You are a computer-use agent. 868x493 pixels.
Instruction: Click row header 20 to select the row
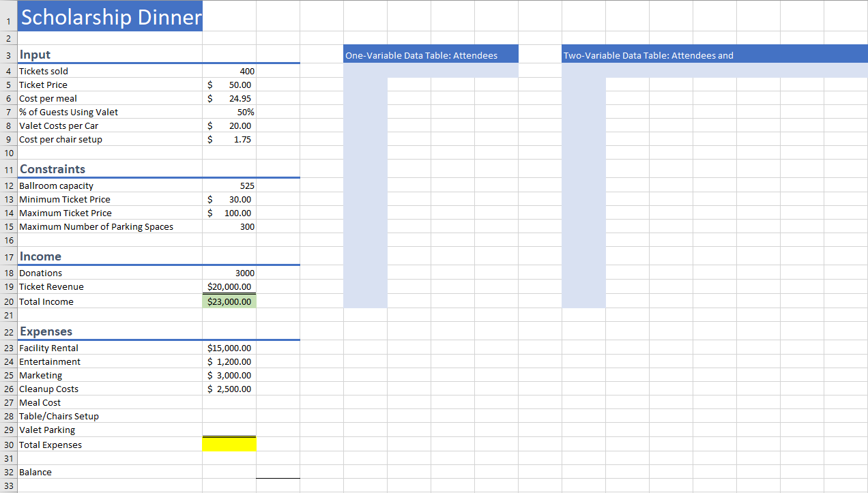click(8, 301)
